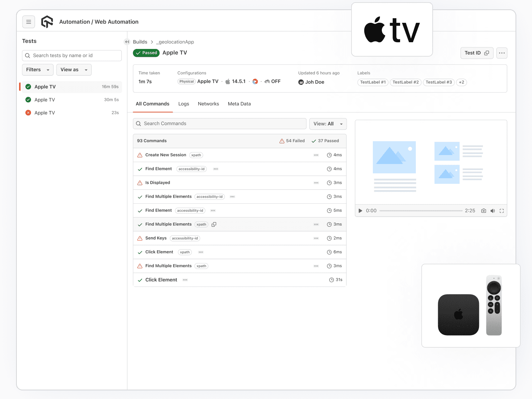Switch to the Networks tab

point(208,104)
